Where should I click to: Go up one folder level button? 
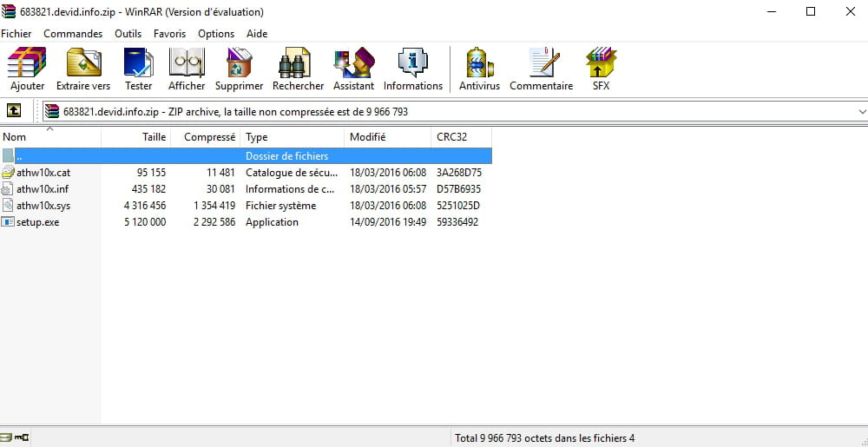[13, 110]
